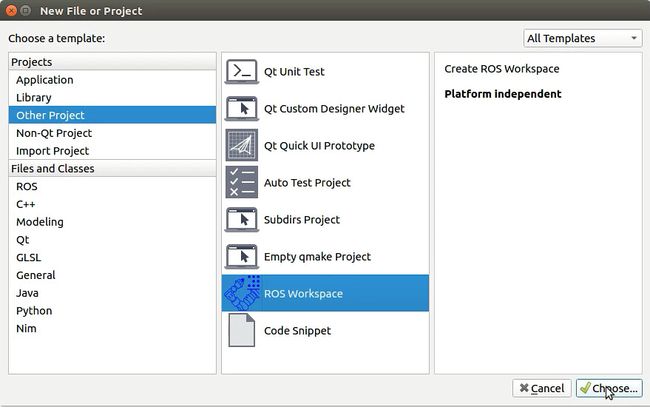Select the Nim file category
650x407 pixels.
[x=112, y=329]
